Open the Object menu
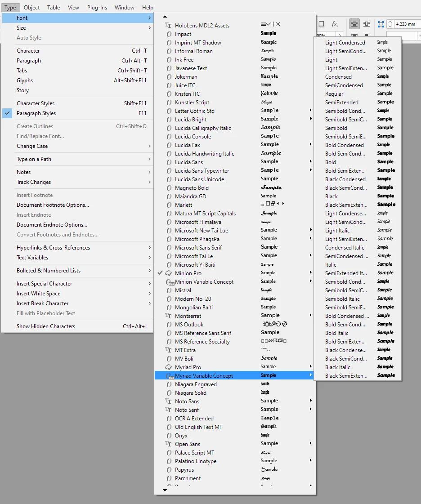Image resolution: width=421 pixels, height=504 pixels. [x=32, y=7]
